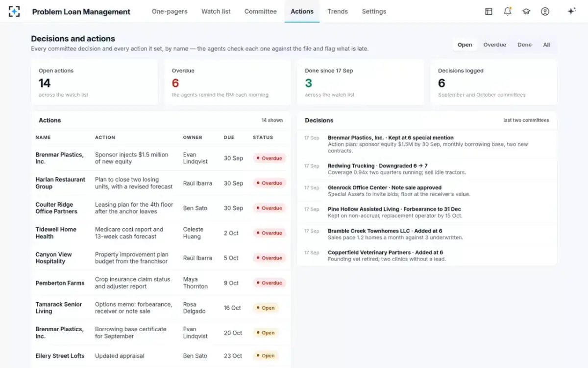Open the Ellery Street Lofts row
588x368 pixels.
pyautogui.click(x=161, y=356)
